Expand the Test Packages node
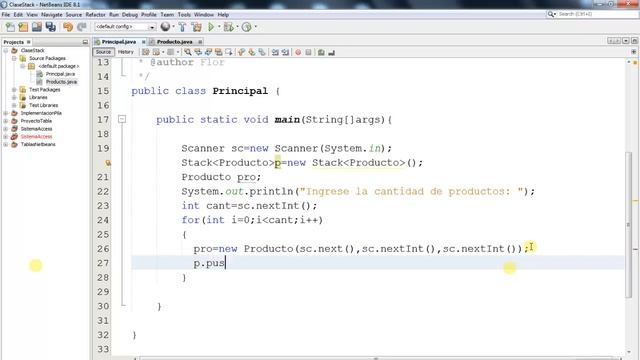Image resolution: width=640 pixels, height=360 pixels. [14, 90]
